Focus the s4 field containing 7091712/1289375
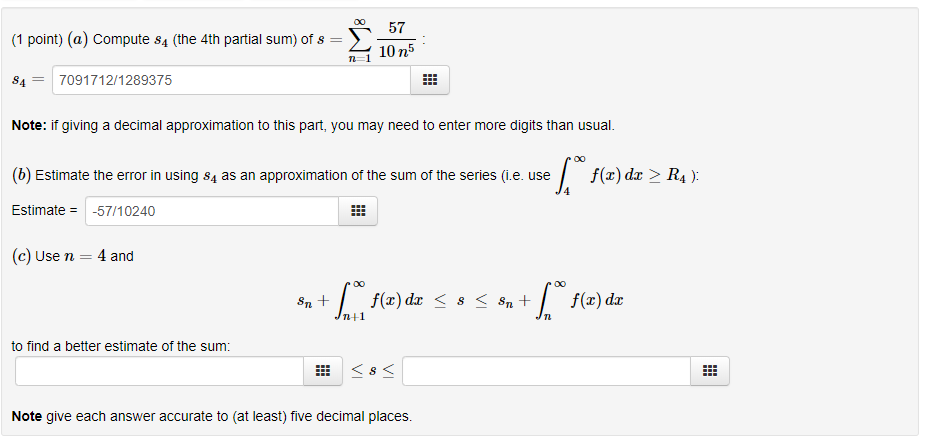Screen dimensions: 928x445 (231, 80)
